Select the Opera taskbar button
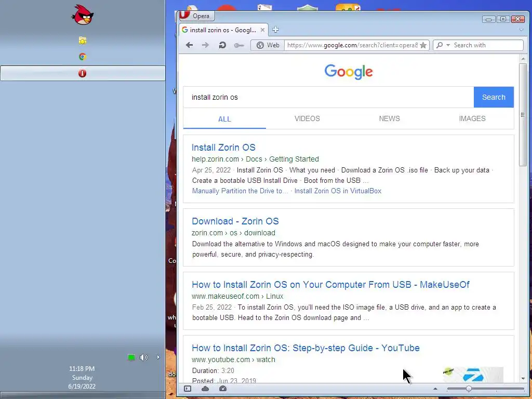Screen dimensions: 532x399 (x=83, y=73)
